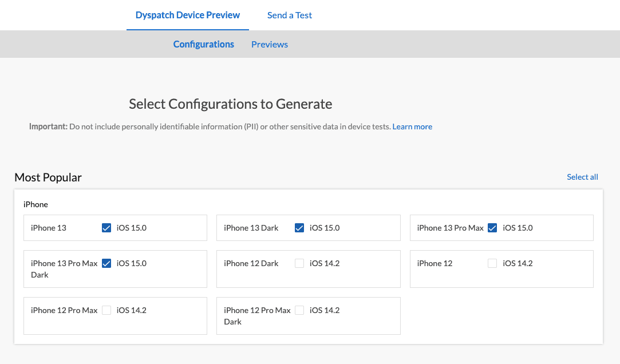This screenshot has height=364, width=620.
Task: Tick the iPhone 12 Pro Max checkbox
Action: point(106,310)
